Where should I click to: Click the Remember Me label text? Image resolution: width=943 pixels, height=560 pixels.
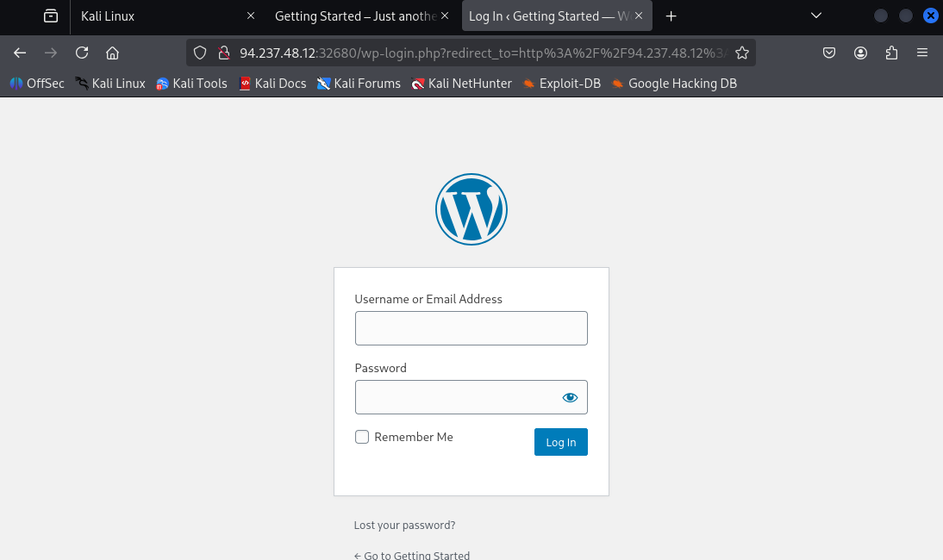(x=414, y=437)
